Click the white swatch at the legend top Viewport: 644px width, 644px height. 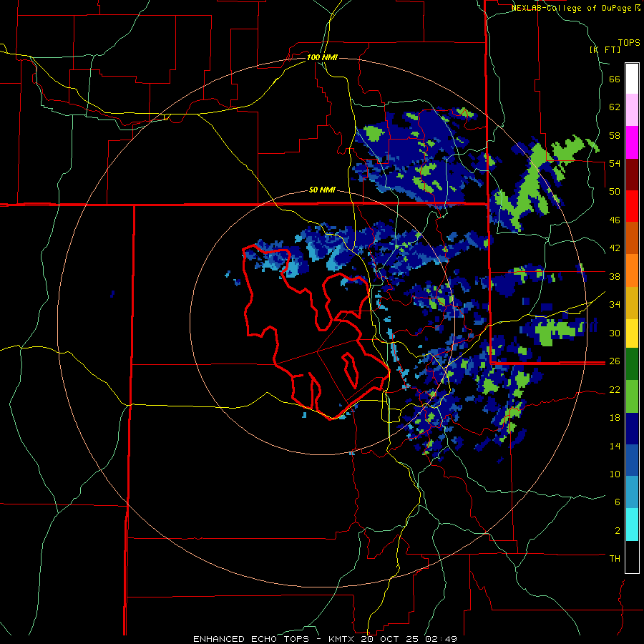point(632,79)
